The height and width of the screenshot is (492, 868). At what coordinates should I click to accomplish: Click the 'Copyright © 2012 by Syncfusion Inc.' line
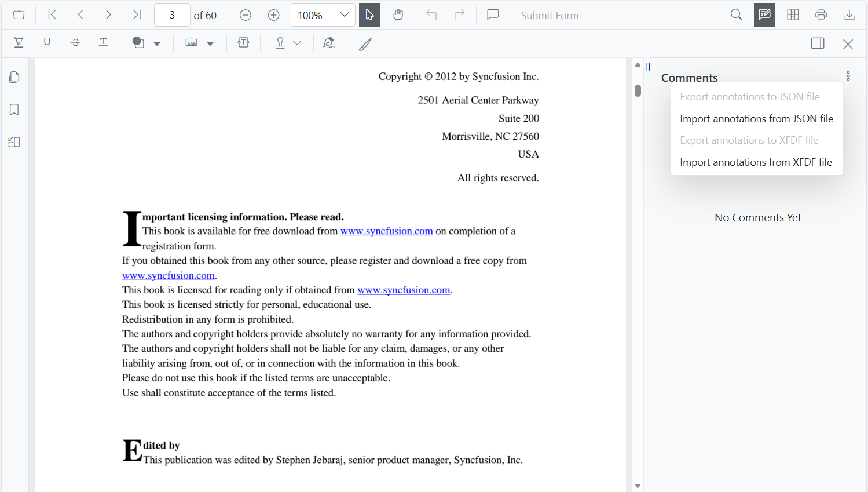[x=459, y=76]
